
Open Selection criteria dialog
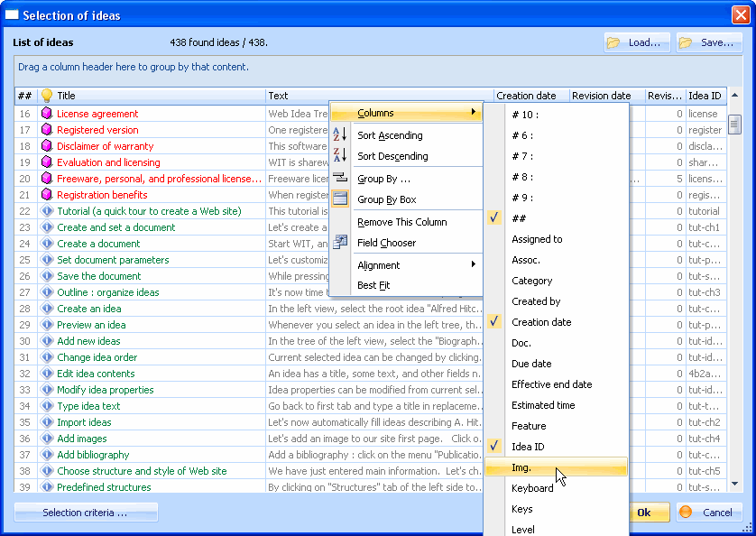(85, 512)
